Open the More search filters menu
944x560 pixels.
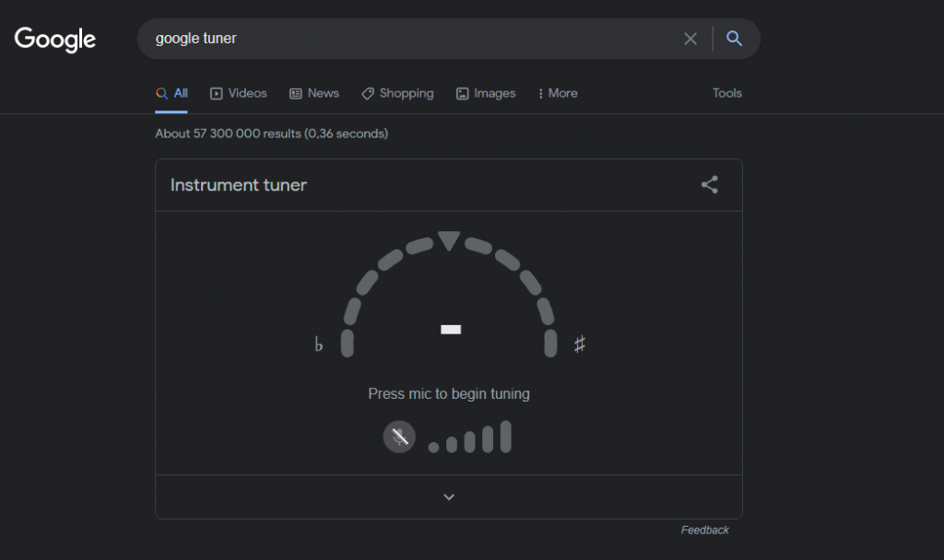coord(558,93)
